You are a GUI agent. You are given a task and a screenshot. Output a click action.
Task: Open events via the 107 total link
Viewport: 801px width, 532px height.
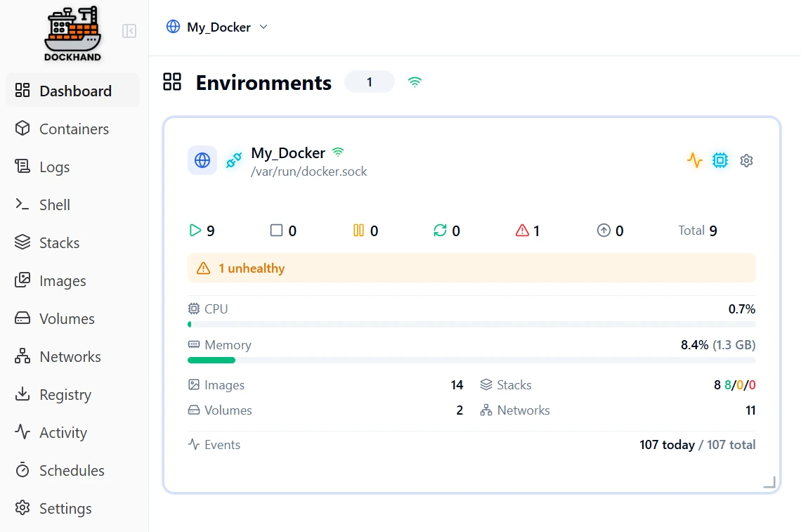click(x=734, y=444)
